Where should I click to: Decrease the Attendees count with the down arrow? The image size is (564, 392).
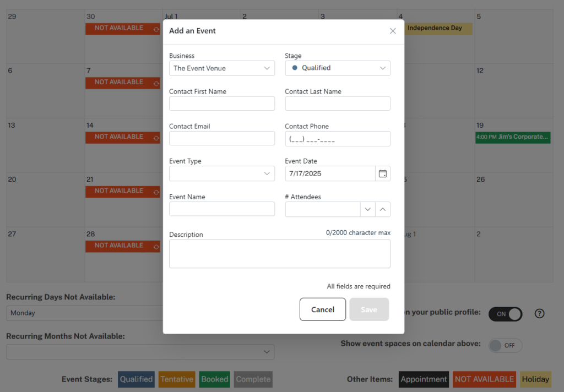[x=367, y=209]
